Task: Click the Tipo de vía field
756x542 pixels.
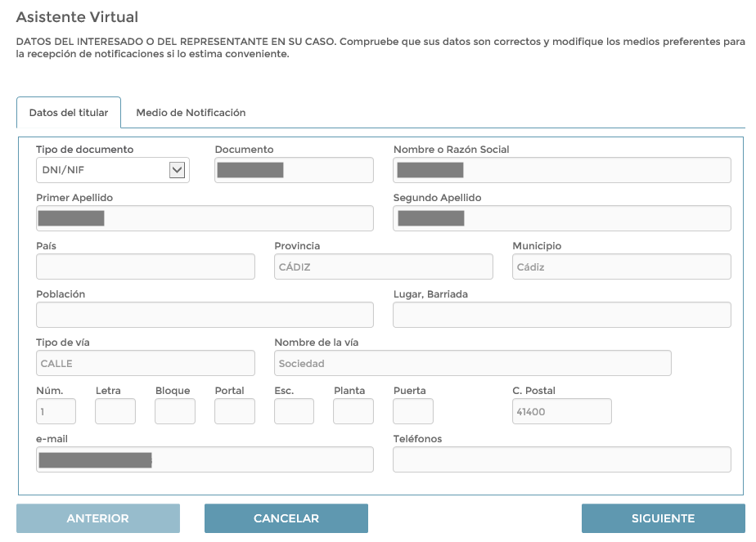Action: (x=146, y=363)
